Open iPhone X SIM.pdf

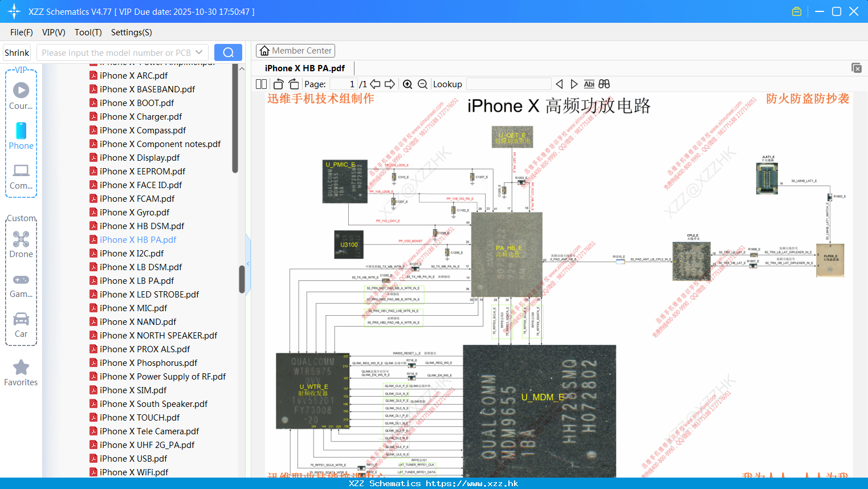(x=133, y=390)
